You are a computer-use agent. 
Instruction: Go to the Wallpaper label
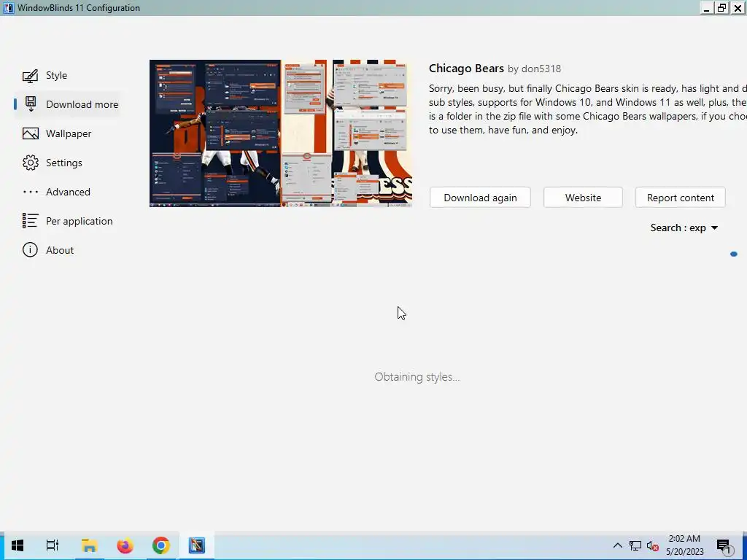[x=69, y=134]
